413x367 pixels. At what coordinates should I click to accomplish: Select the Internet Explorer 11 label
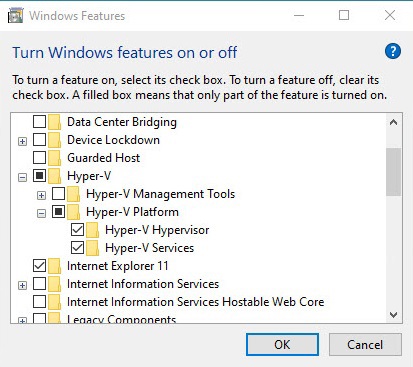(x=117, y=266)
